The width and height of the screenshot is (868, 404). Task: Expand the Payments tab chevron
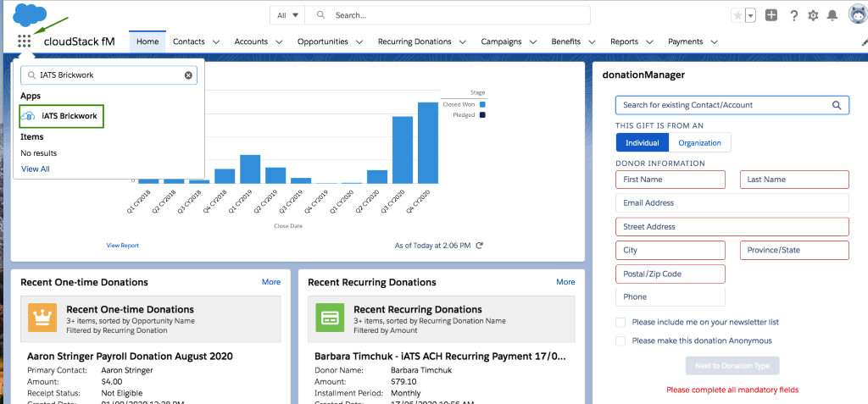click(714, 42)
